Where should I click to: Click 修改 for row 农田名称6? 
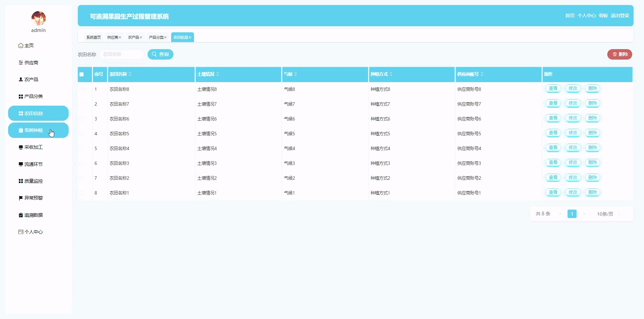(573, 118)
